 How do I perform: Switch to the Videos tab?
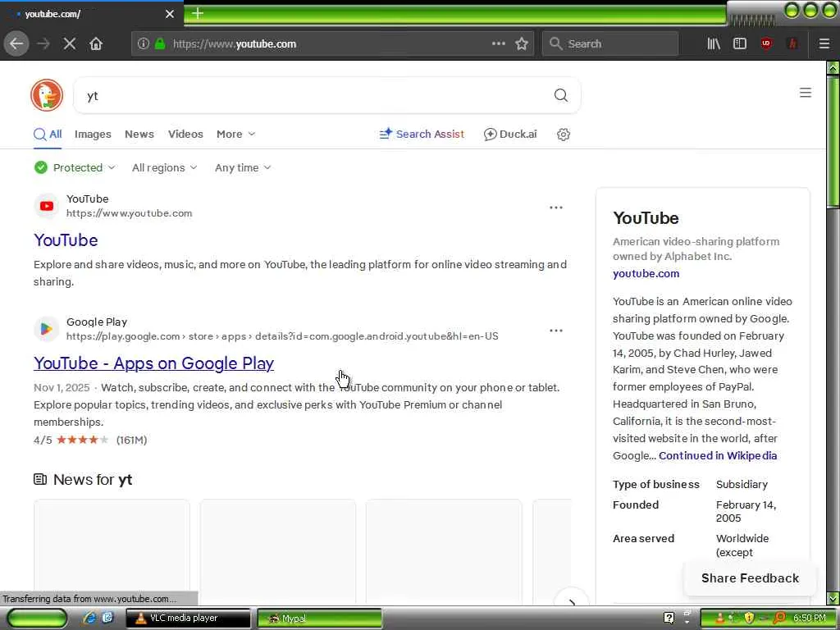(185, 135)
